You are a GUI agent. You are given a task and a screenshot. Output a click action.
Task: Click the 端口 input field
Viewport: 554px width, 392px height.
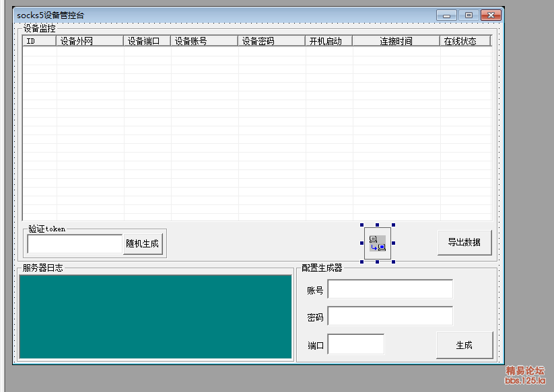(x=356, y=344)
